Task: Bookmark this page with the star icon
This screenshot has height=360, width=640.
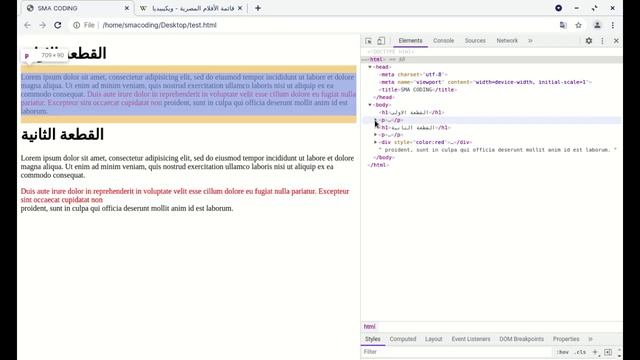Action: pos(578,25)
